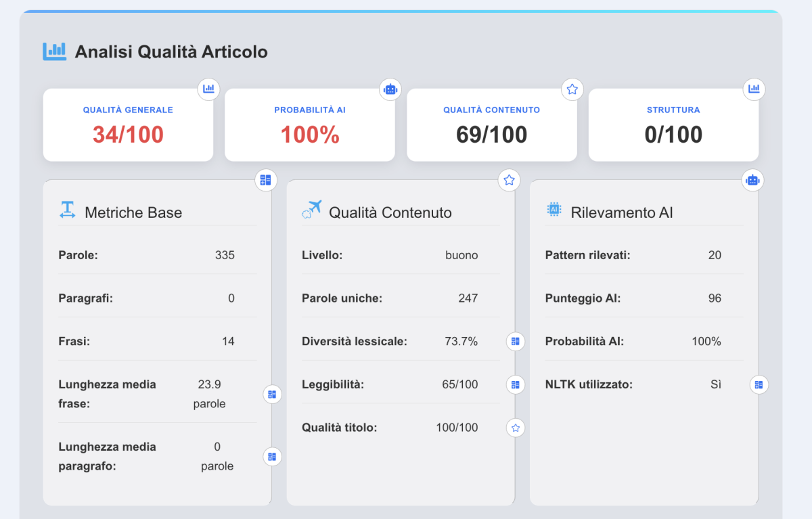Click the AI chip icon in Rilevamento AI heading

pyautogui.click(x=554, y=210)
